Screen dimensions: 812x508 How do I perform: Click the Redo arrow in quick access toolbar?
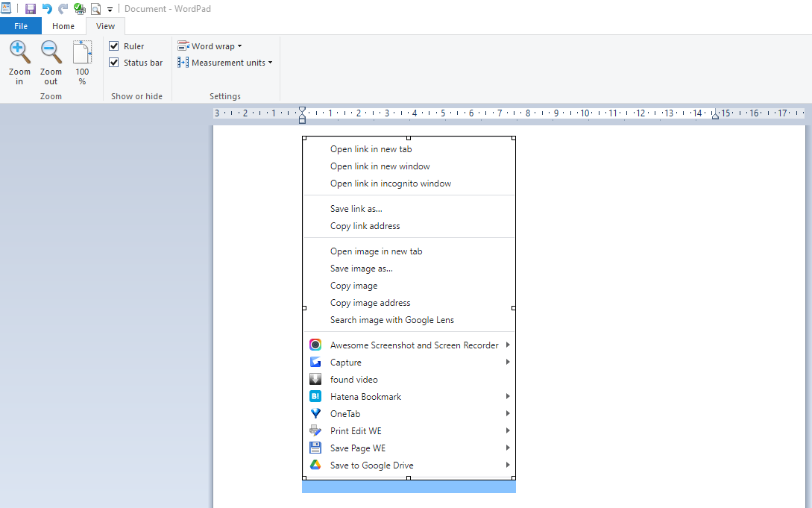[63, 9]
